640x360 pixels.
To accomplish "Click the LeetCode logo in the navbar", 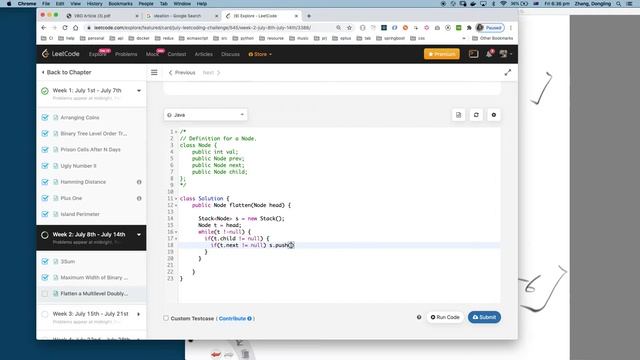I will click(x=60, y=54).
